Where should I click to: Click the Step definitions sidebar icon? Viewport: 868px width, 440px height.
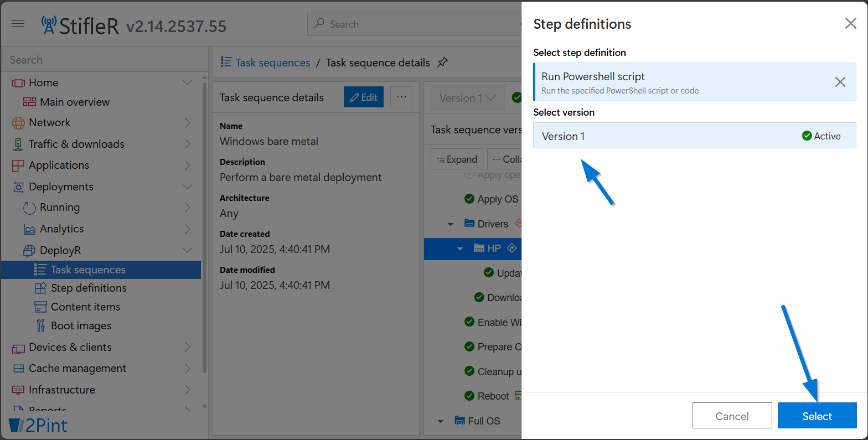[40, 288]
